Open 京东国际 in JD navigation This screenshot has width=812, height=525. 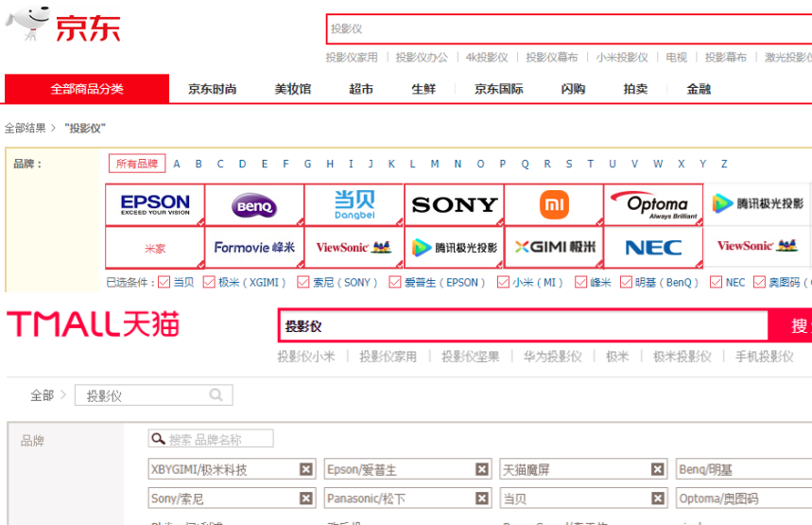(x=499, y=89)
